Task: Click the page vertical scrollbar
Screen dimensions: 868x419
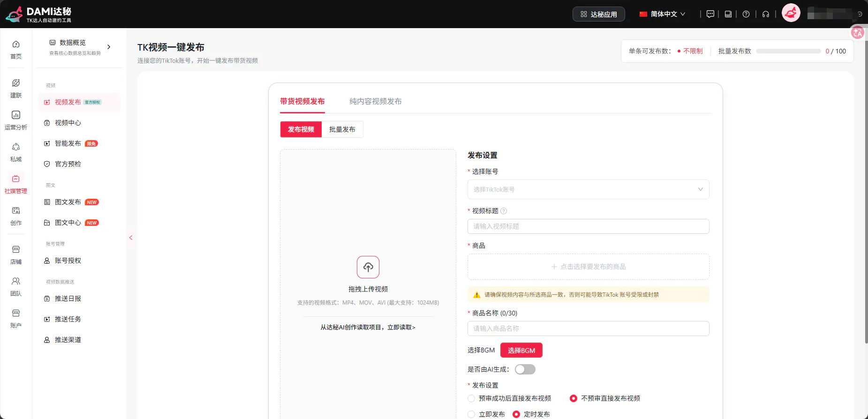Action: click(866, 192)
